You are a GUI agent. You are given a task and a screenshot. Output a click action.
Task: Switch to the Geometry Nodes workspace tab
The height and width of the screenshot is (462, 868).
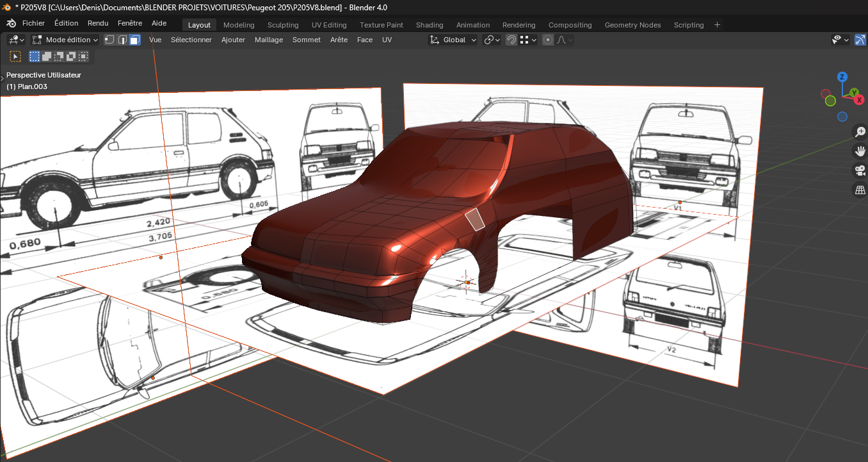pyautogui.click(x=633, y=25)
